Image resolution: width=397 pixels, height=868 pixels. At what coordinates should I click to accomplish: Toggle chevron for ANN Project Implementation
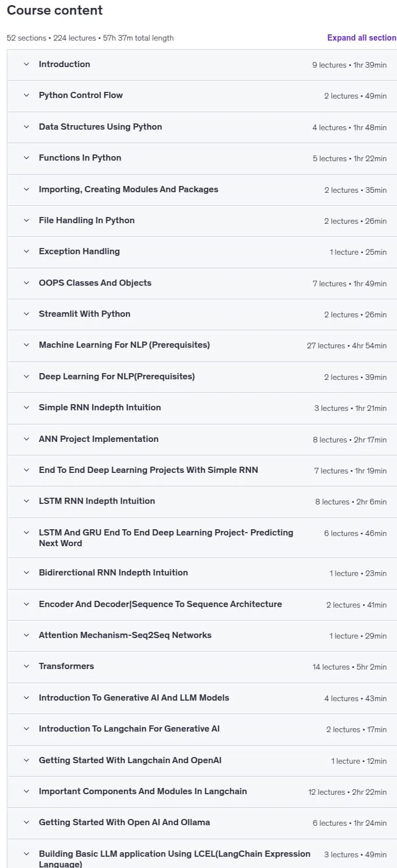(26, 439)
